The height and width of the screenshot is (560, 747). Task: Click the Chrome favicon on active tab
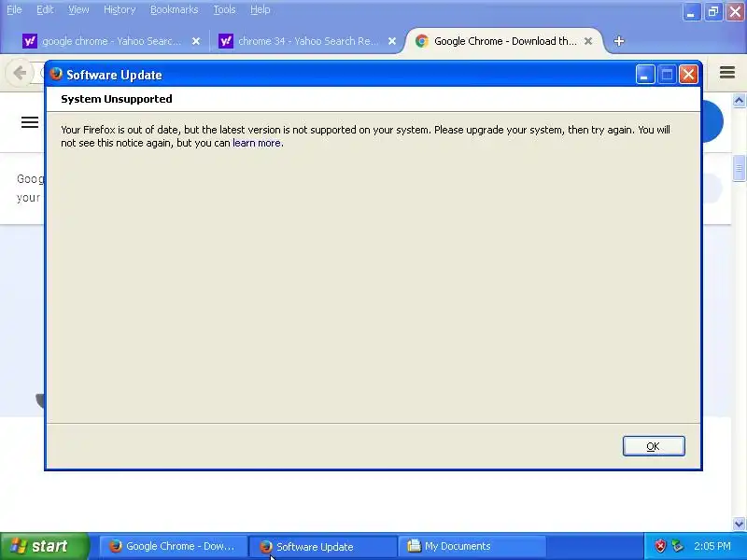tap(422, 41)
